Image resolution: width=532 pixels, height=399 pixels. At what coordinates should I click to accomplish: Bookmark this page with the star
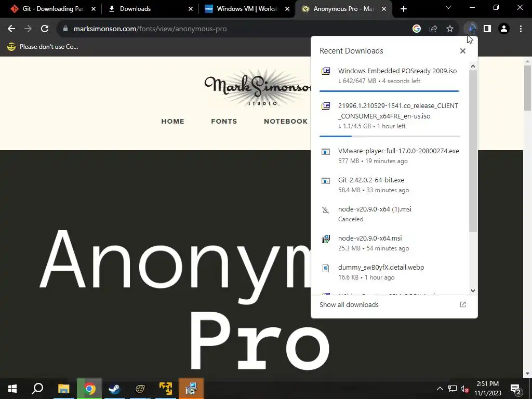point(450,29)
